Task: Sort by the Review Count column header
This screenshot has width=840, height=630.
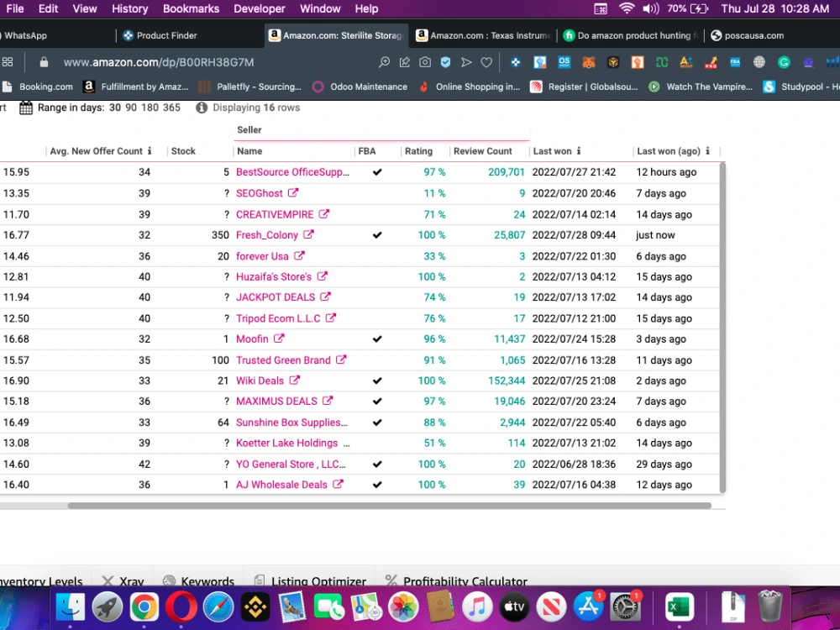Action: click(483, 151)
